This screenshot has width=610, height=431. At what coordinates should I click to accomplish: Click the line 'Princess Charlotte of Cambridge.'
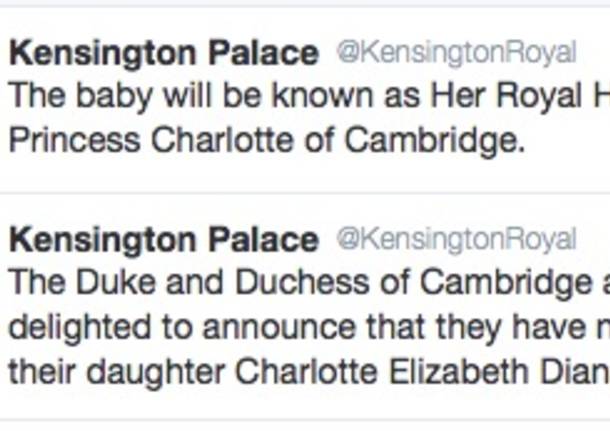(267, 140)
